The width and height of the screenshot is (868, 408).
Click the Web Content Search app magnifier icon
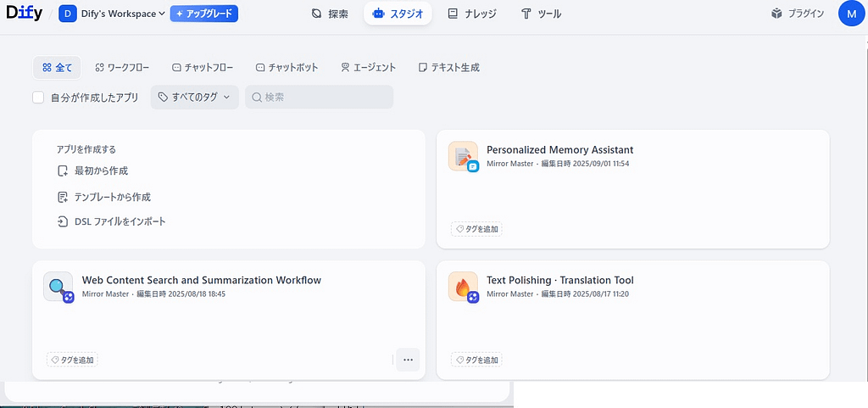pos(58,287)
